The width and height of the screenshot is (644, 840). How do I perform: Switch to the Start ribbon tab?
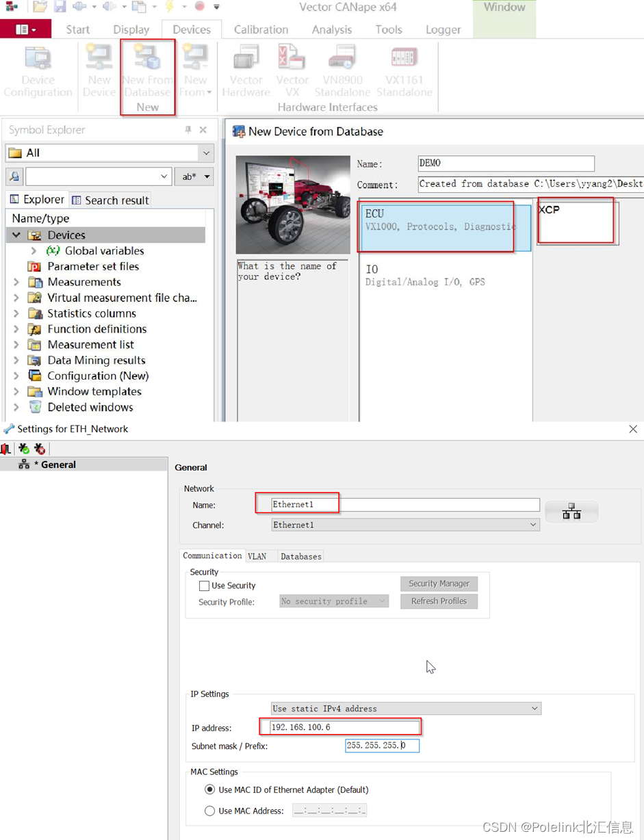click(x=78, y=29)
